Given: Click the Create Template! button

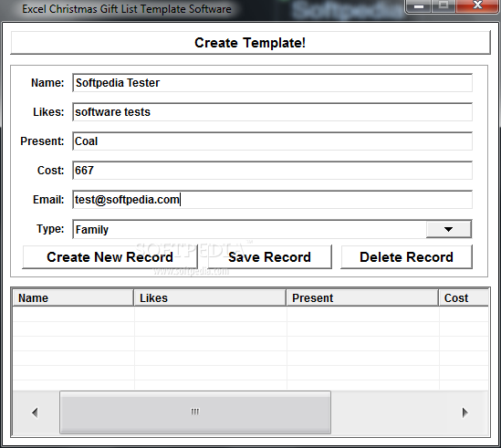Looking at the screenshot, I should pyautogui.click(x=250, y=43).
